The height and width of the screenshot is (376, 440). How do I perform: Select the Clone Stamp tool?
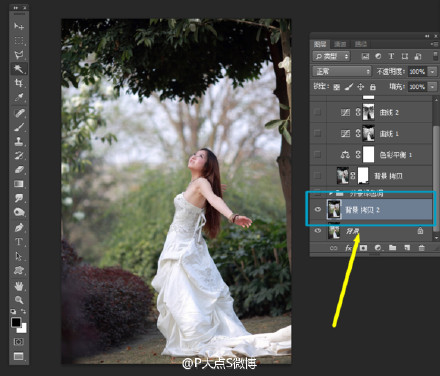[x=19, y=141]
